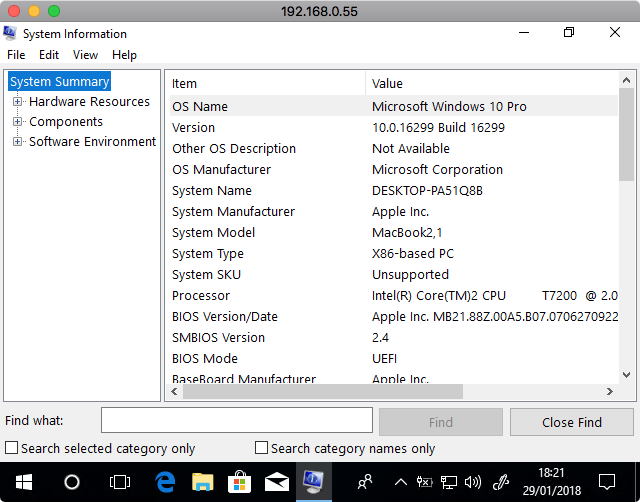Click horizontal scrollbar right arrow
This screenshot has width=640, height=502.
click(x=610, y=391)
